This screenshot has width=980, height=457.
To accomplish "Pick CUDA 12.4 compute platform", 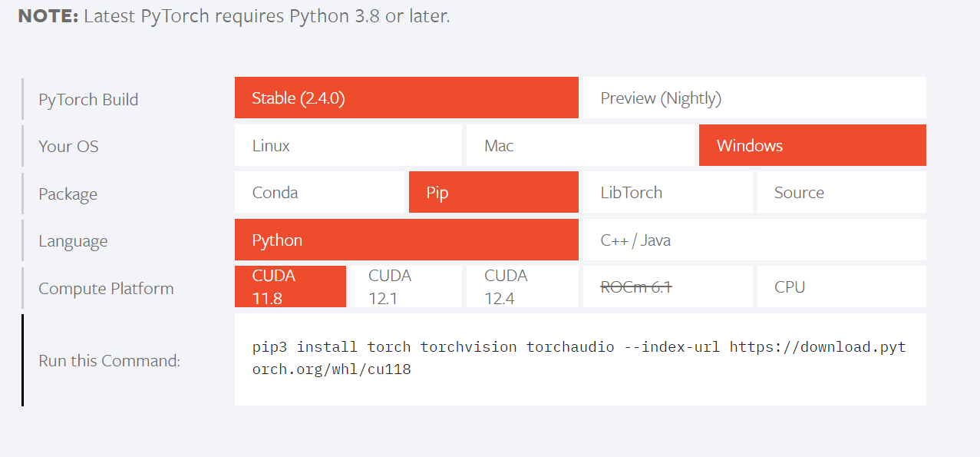I will 523,286.
